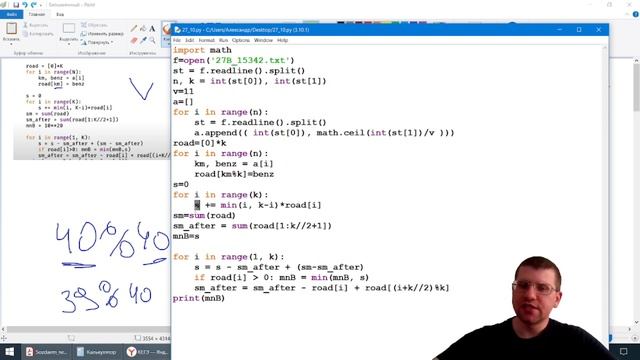The height and width of the screenshot is (360, 640).
Task: Switch to the PDF document taskbar item
Action: click(x=48, y=351)
